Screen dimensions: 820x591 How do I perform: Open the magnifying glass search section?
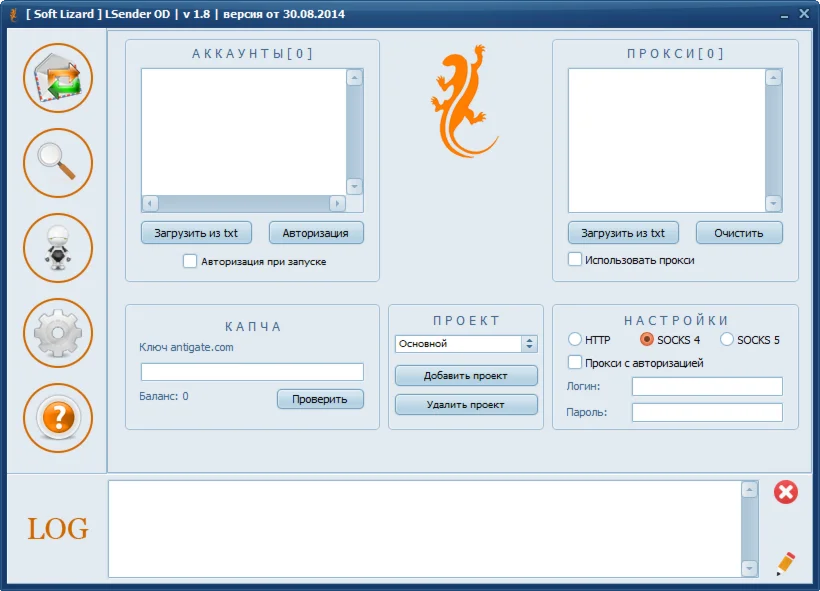point(58,163)
